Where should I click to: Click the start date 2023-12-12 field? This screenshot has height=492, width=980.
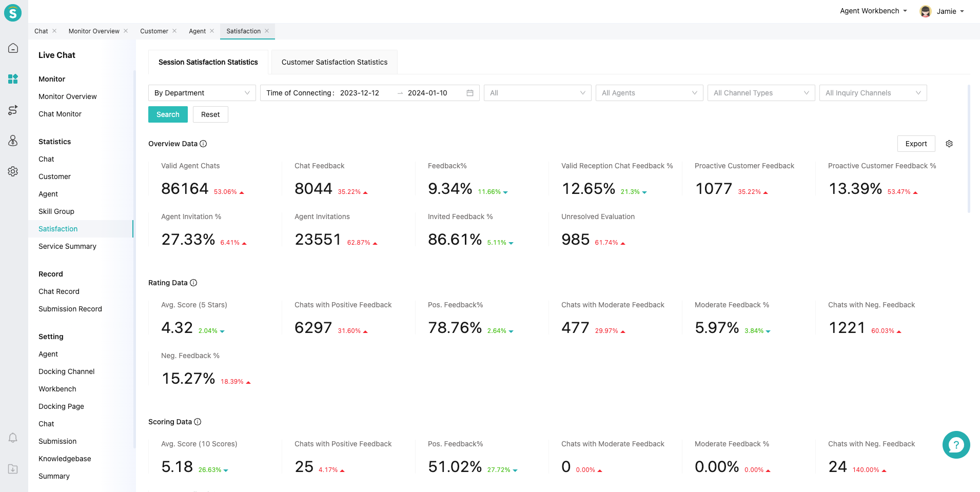pos(360,93)
